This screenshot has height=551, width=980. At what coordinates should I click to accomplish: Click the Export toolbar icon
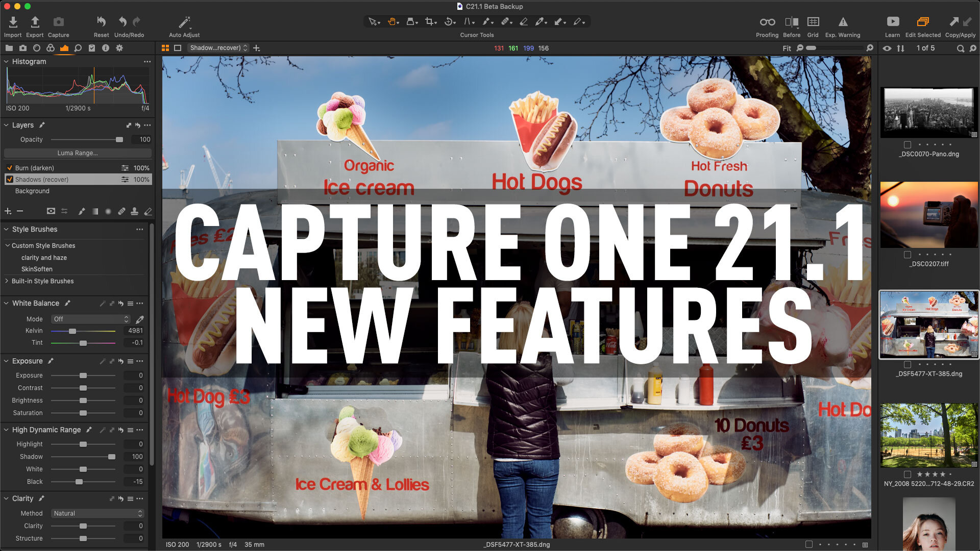tap(35, 22)
